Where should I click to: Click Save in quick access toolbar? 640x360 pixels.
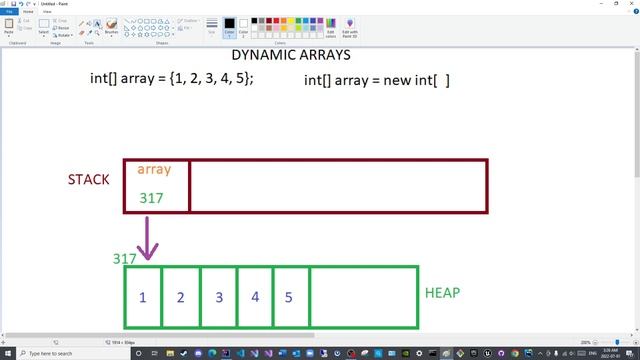pos(13,4)
